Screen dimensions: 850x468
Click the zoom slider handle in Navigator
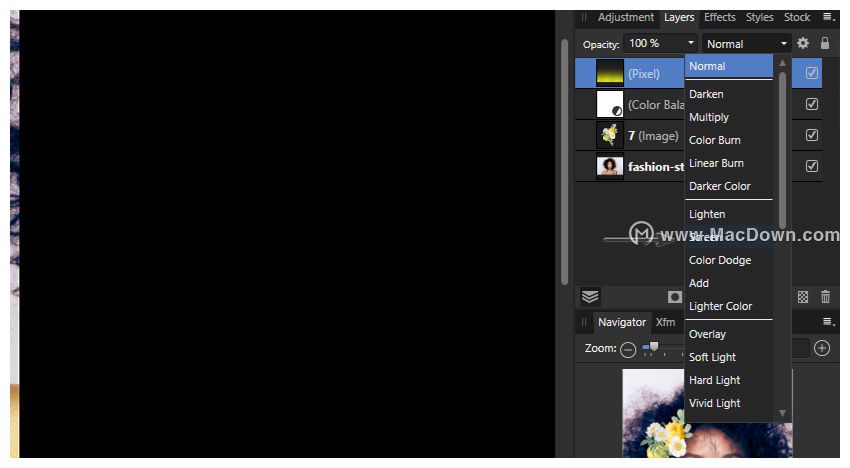click(x=654, y=347)
